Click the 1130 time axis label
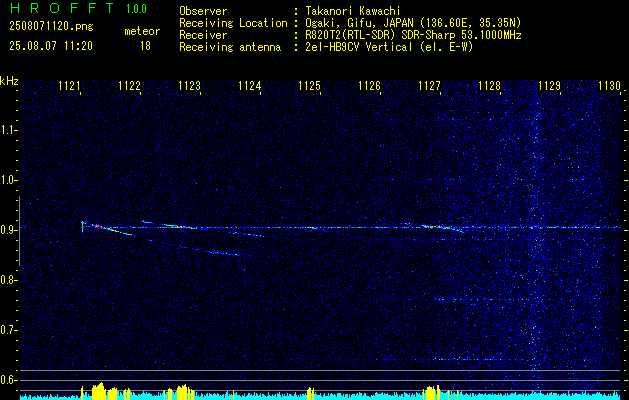 coord(609,86)
